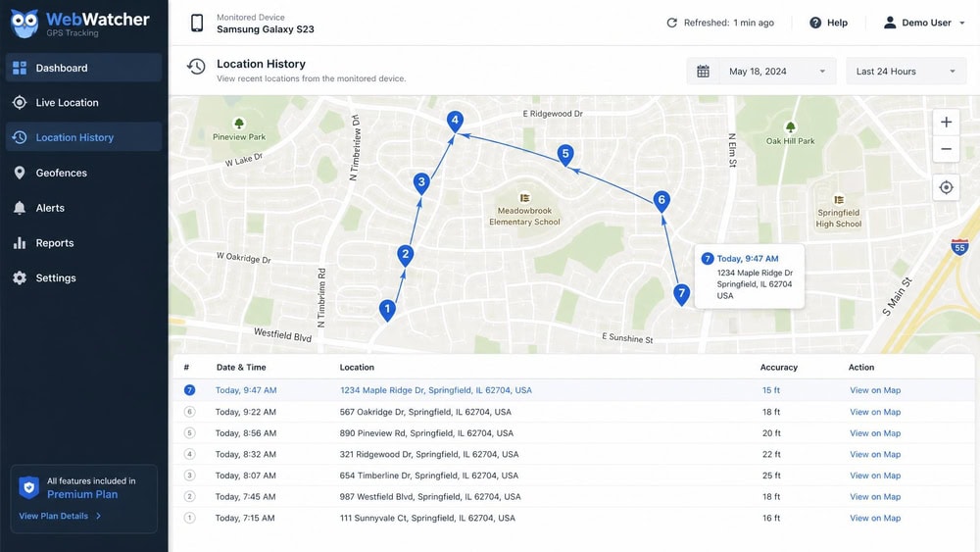The width and height of the screenshot is (980, 552).
Task: Open Reports section
Action: [83, 242]
